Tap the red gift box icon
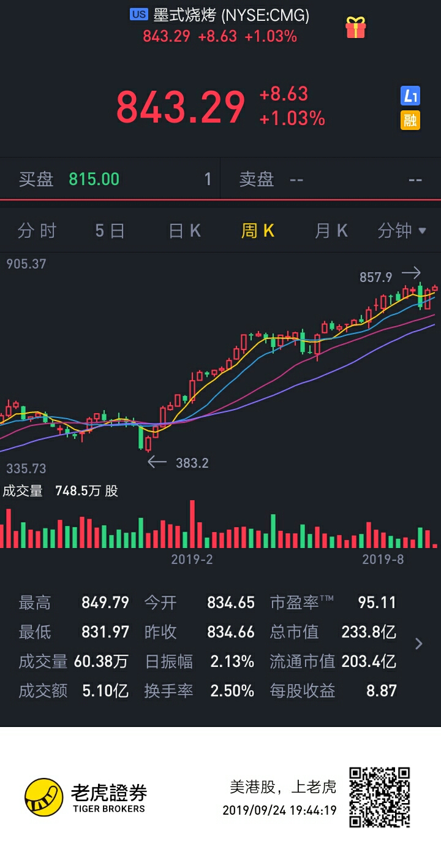 click(355, 28)
